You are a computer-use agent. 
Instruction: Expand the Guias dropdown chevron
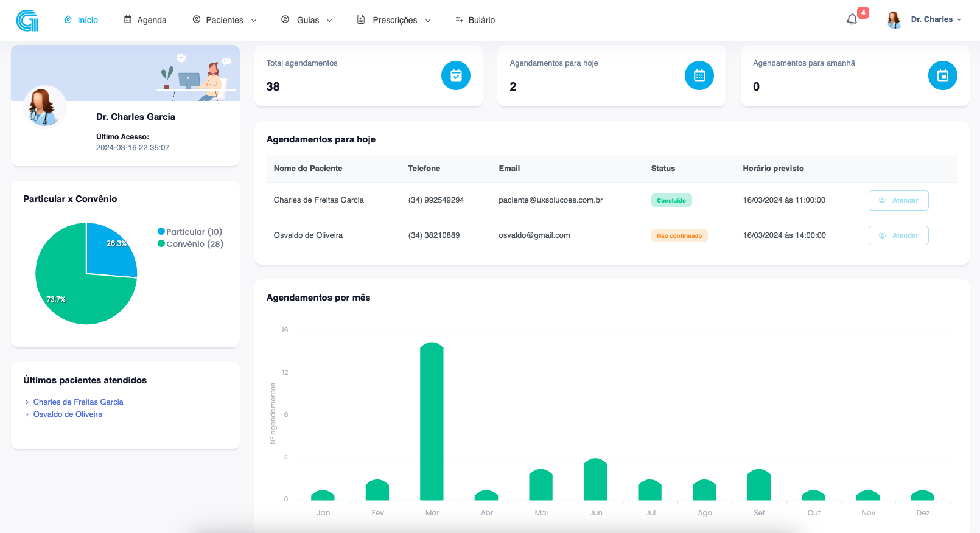329,20
